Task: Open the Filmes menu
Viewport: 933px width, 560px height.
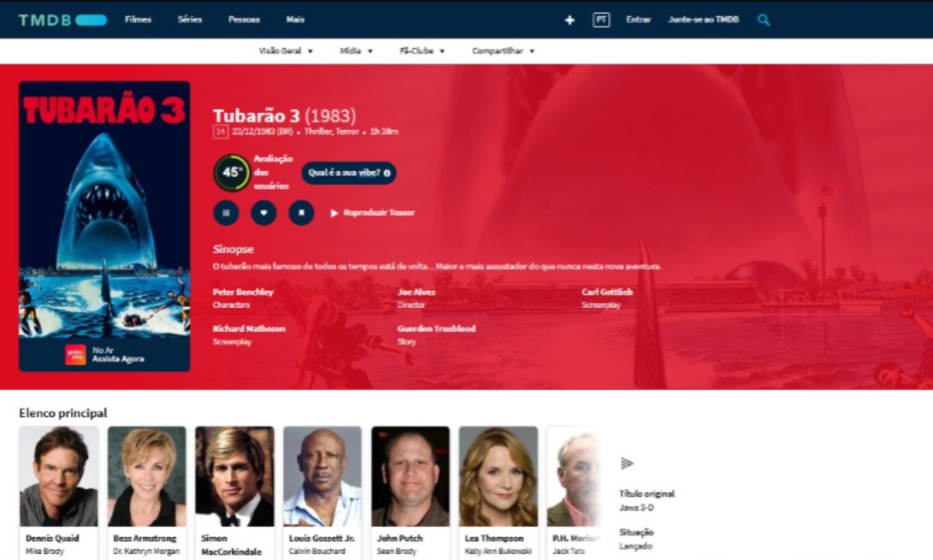Action: (138, 20)
